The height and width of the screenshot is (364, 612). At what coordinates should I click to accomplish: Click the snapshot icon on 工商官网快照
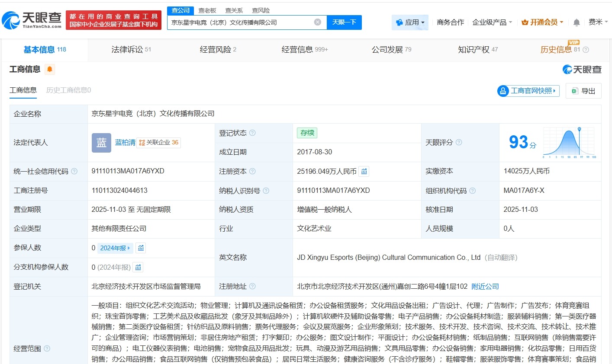(502, 91)
